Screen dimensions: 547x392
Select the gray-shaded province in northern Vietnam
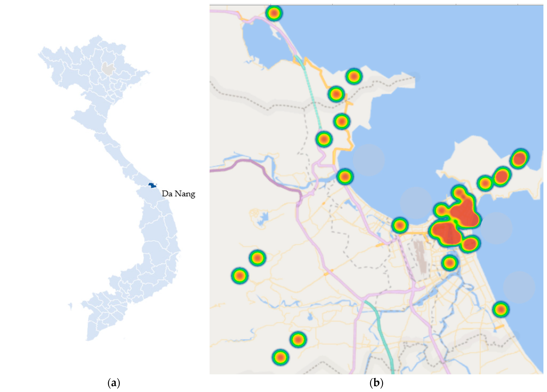[108, 69]
